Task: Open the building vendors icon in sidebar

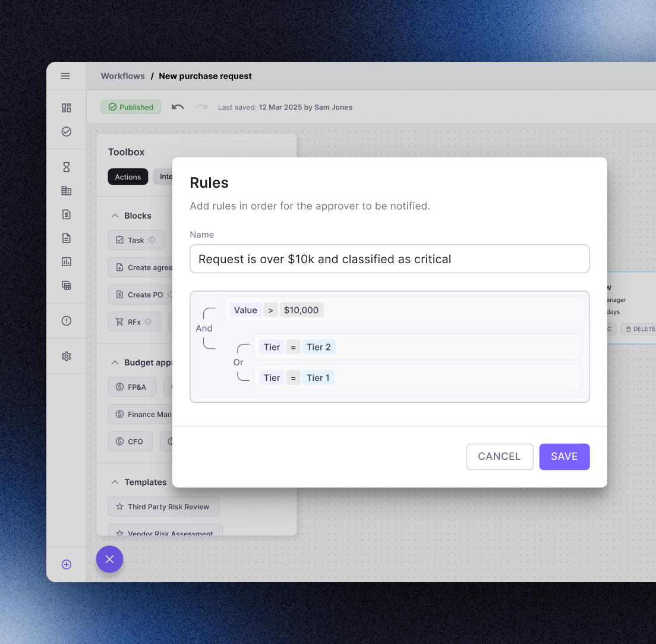Action: (66, 191)
